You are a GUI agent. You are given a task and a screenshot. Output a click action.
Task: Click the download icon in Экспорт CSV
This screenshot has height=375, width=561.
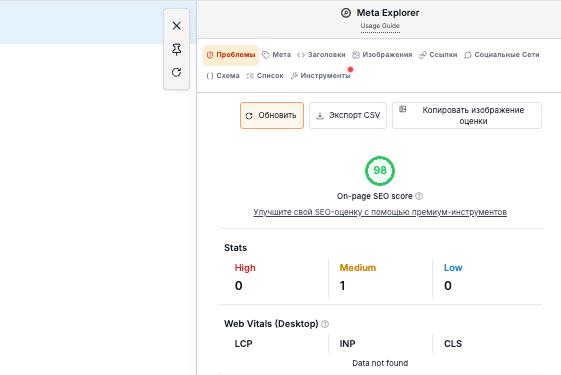[x=320, y=116]
